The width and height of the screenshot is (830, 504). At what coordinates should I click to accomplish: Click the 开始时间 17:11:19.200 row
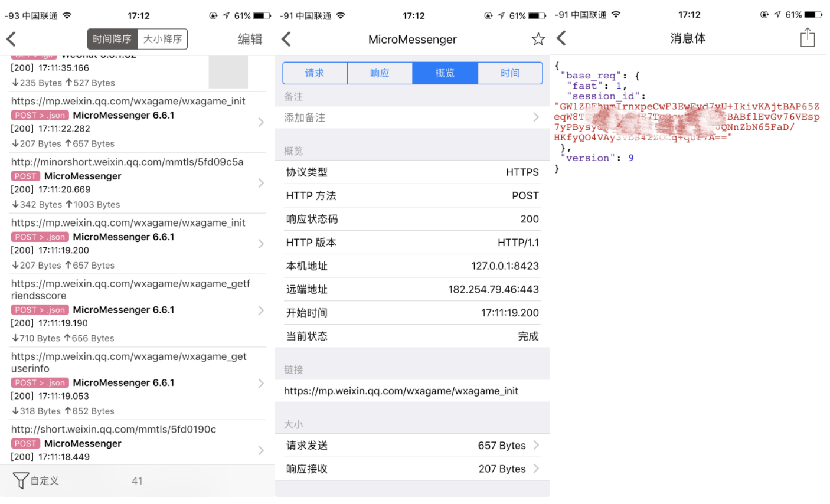[413, 313]
